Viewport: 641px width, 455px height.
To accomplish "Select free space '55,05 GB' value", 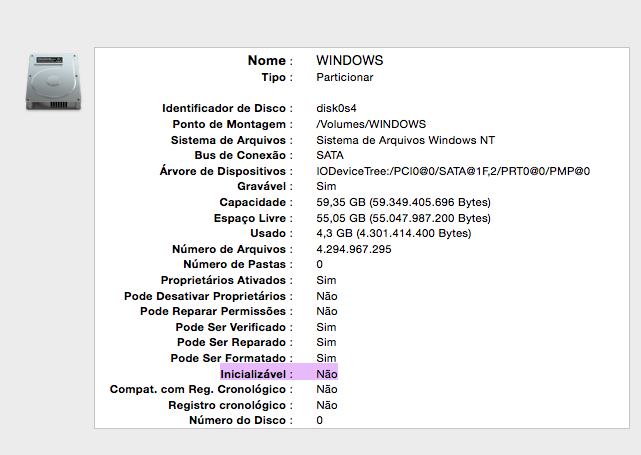I will (x=403, y=218).
